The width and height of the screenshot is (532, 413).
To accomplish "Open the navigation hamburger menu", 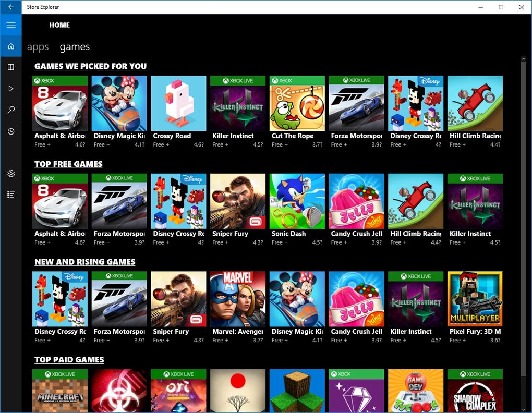I will coord(10,25).
